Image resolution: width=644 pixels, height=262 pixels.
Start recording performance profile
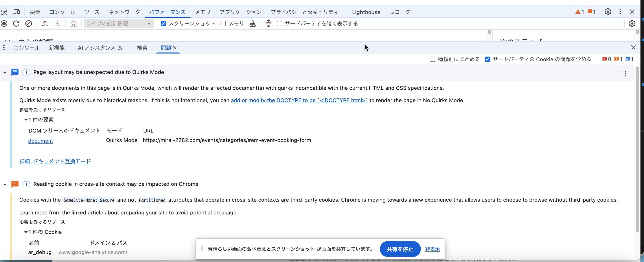[4, 24]
